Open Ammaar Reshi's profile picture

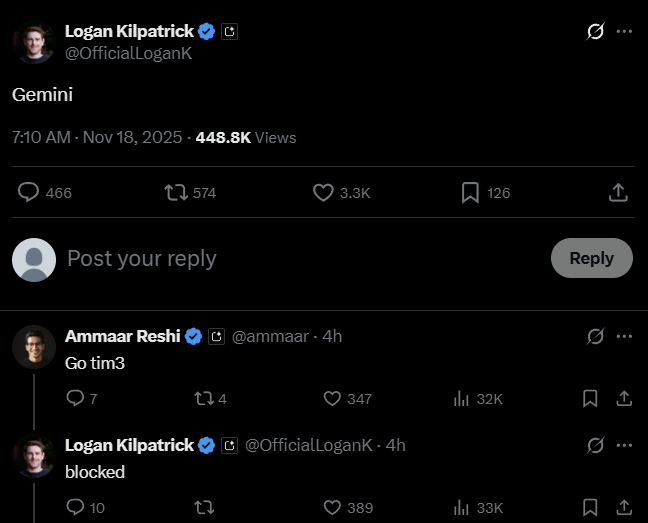[33, 347]
